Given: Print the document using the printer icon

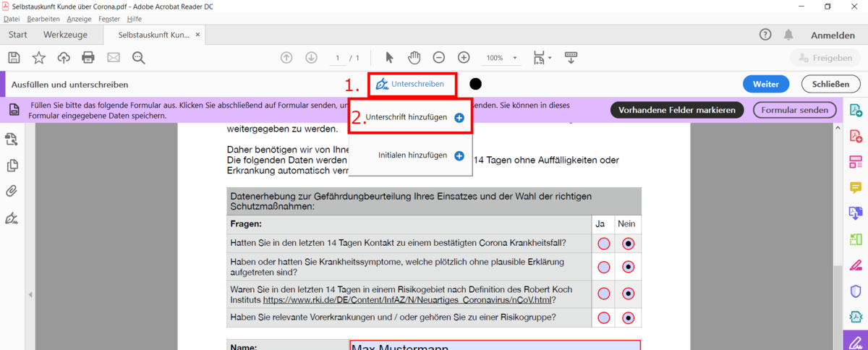Looking at the screenshot, I should (x=88, y=58).
